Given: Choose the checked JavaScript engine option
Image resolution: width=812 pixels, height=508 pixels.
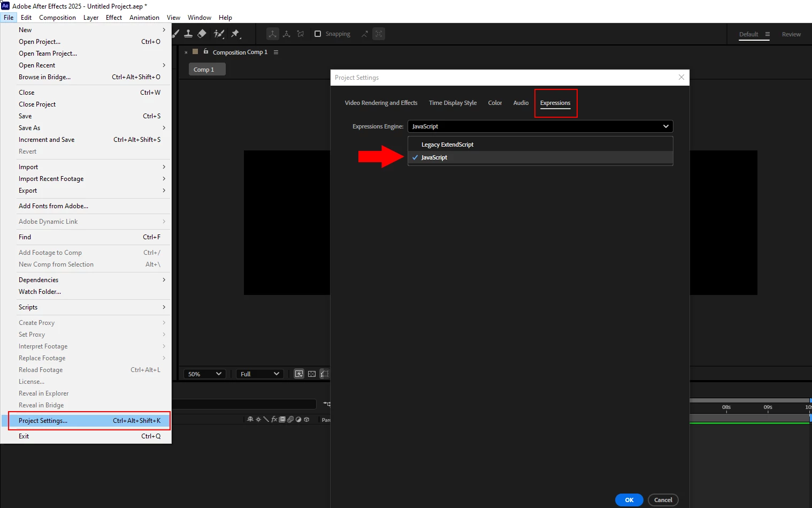Looking at the screenshot, I should click(540, 157).
